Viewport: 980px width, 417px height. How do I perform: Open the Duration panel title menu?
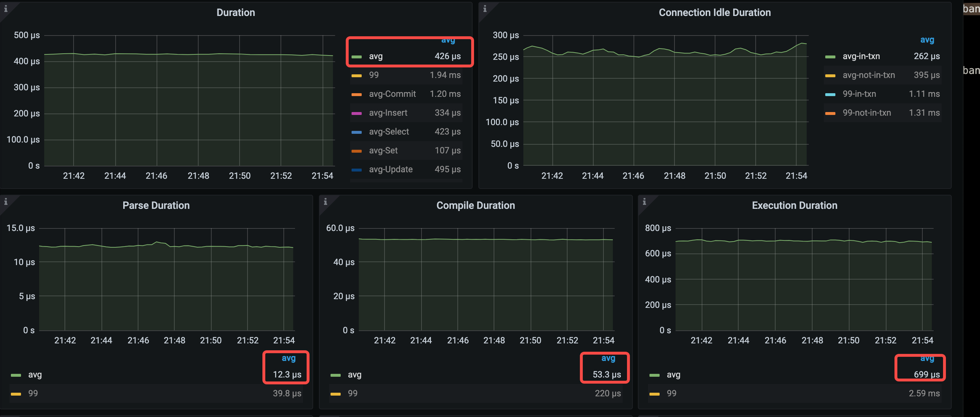[x=236, y=13]
